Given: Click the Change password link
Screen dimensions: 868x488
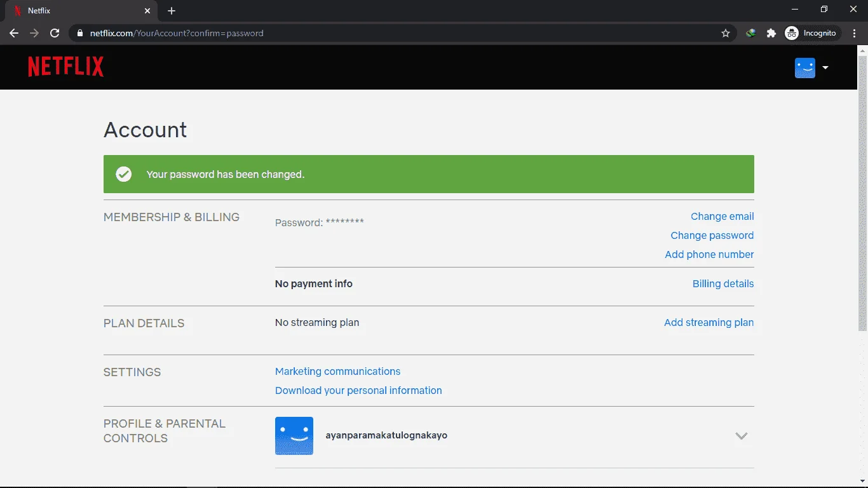Looking at the screenshot, I should pos(712,235).
